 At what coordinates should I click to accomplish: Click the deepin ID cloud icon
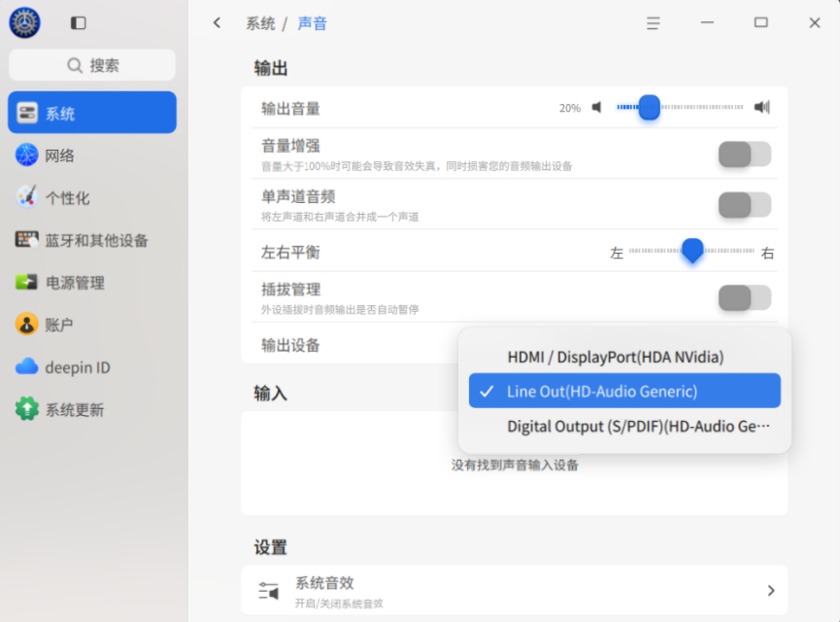pos(27,366)
